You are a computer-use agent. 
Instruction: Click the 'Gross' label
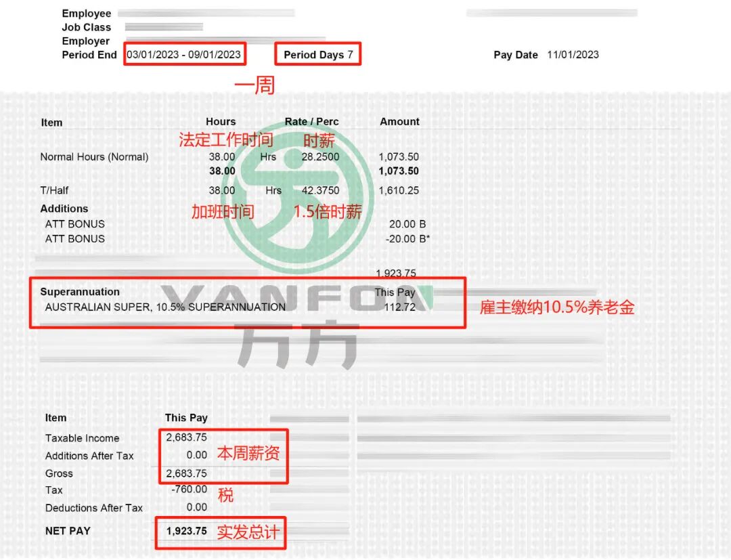(x=59, y=474)
